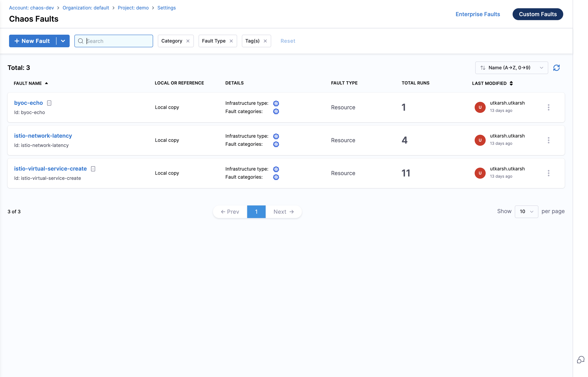Screen dimensions: 588x377
Task: Clear the Tag(s) filter with its X
Action: pos(265,41)
